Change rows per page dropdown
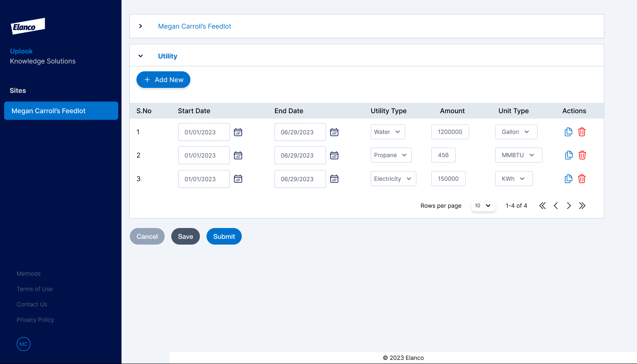 (x=483, y=206)
